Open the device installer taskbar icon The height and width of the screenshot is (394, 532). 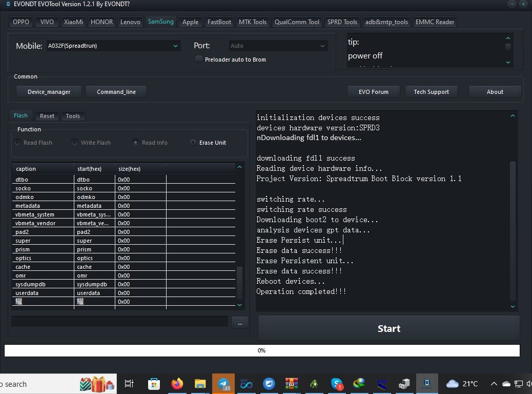tap(404, 384)
